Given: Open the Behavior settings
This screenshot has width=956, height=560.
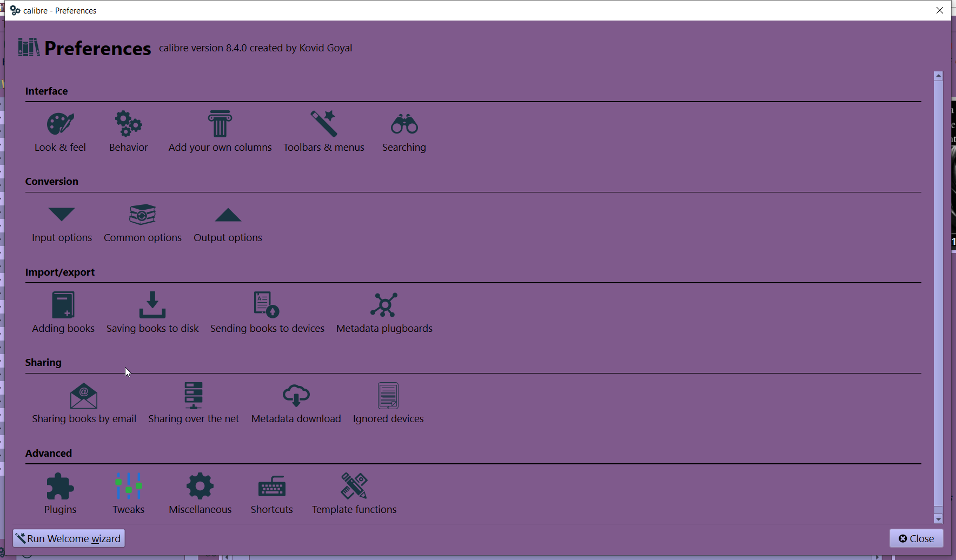Looking at the screenshot, I should (x=128, y=132).
